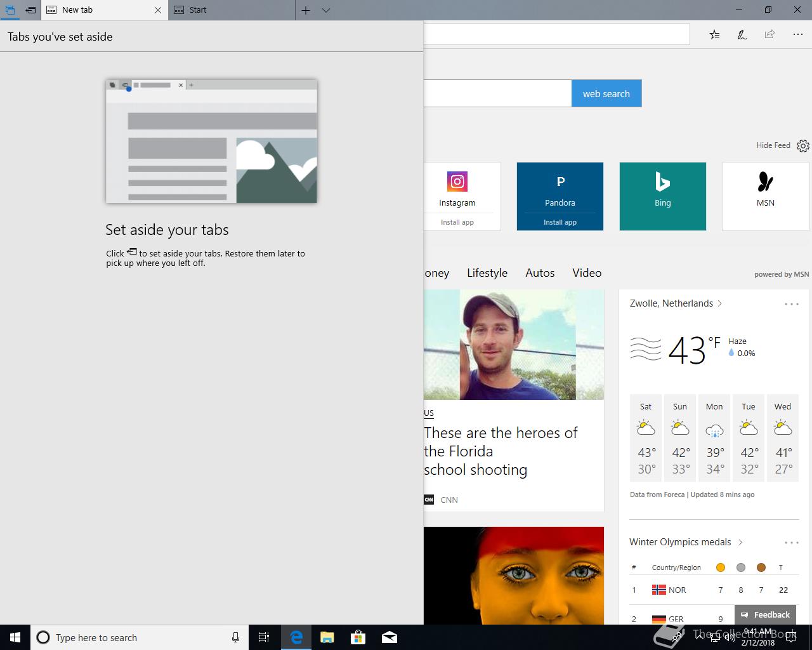Open Action Center notifications icon
Viewport: 812px width, 650px height.
[790, 637]
